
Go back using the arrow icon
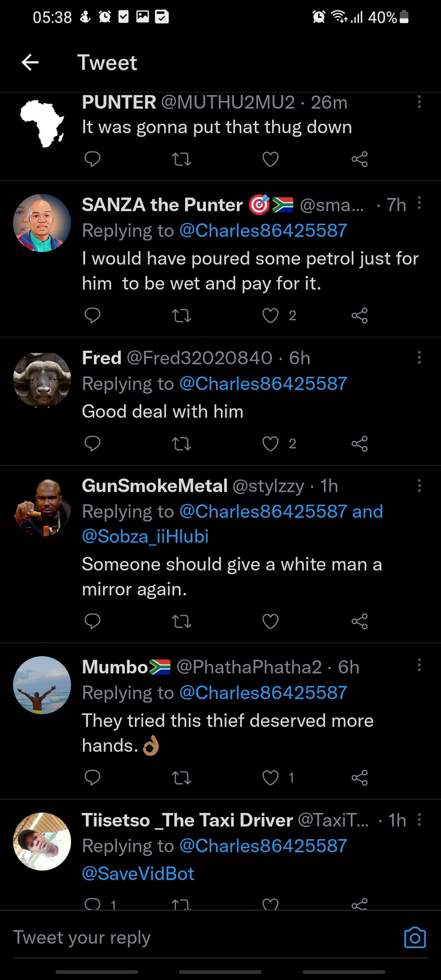30,62
